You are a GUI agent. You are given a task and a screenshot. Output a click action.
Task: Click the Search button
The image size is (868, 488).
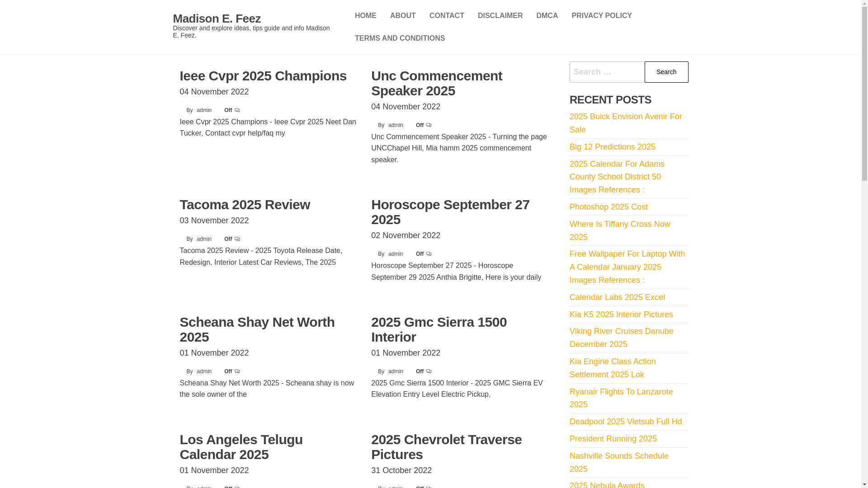pos(666,72)
